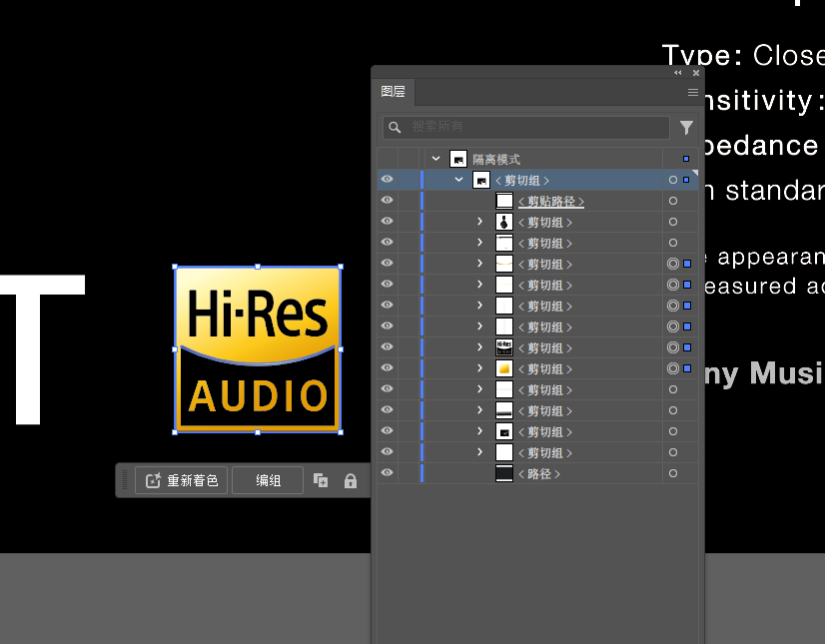Toggle visibility of the Hi-Res thumbnail row
The width and height of the screenshot is (825, 644).
click(x=388, y=346)
